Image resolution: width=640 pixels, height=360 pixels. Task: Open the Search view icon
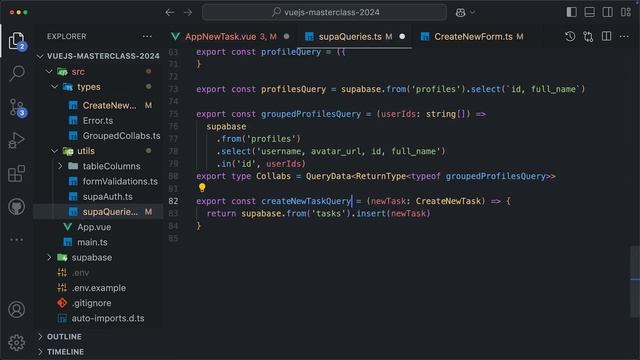click(x=17, y=73)
